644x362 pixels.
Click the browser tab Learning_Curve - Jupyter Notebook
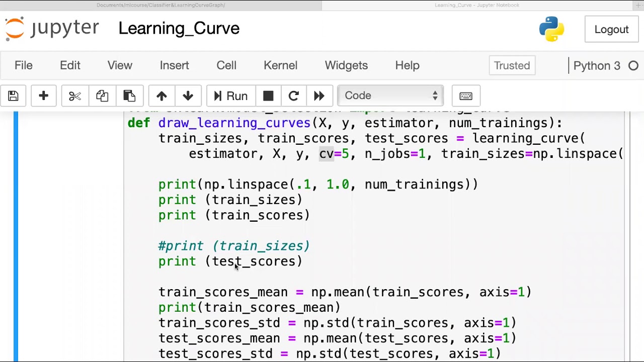click(x=477, y=5)
